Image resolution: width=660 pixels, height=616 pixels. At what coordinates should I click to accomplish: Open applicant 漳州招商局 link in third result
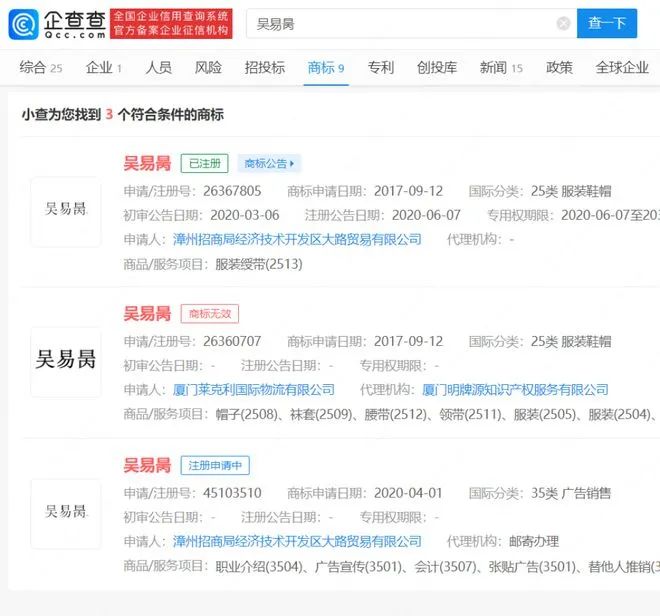pyautogui.click(x=297, y=541)
